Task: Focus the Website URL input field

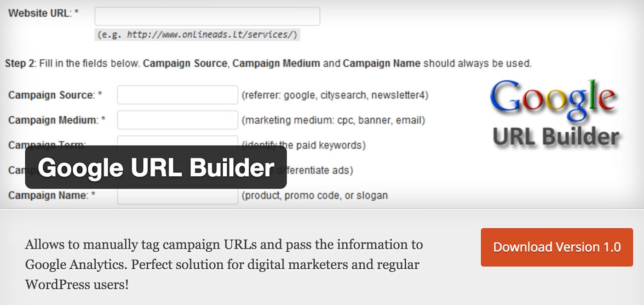Action: coord(207,16)
